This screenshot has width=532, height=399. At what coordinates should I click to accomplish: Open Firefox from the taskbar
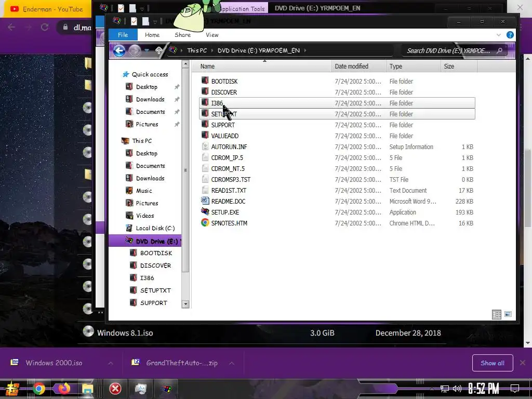point(64,389)
